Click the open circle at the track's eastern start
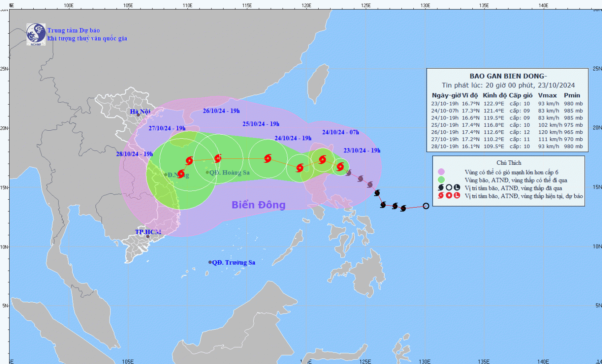 (x=426, y=206)
